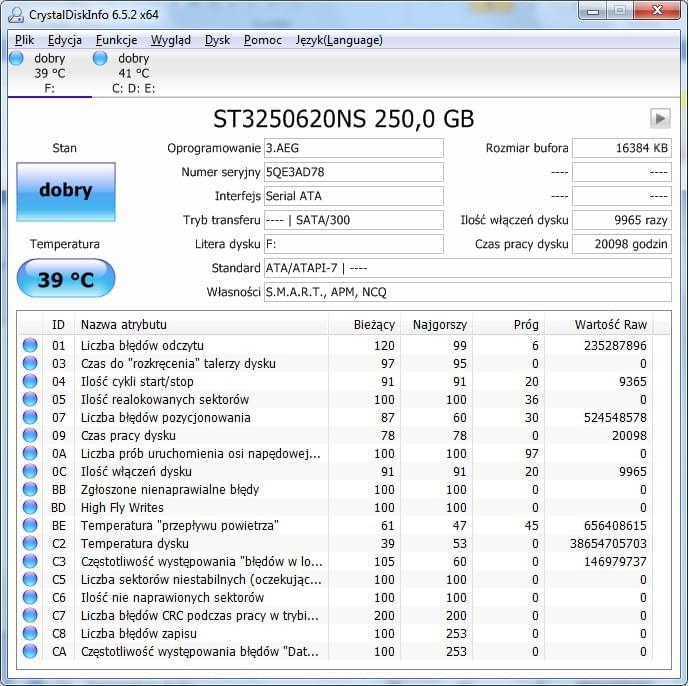
Task: Click status orb of attribute C6 row
Action: pyautogui.click(x=30, y=598)
